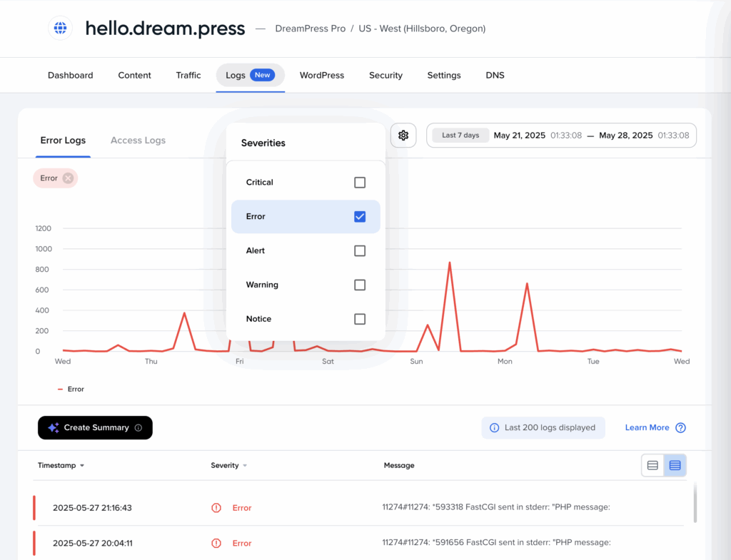Click info icon on Last 200 logs
The image size is (731, 560).
pos(495,428)
